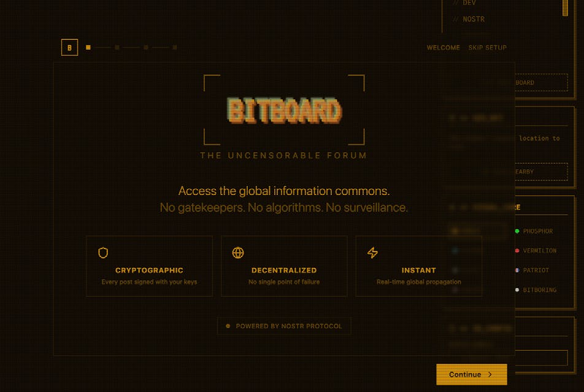The width and height of the screenshot is (584, 392).
Task: Click the Skip Setup link
Action: tap(487, 48)
